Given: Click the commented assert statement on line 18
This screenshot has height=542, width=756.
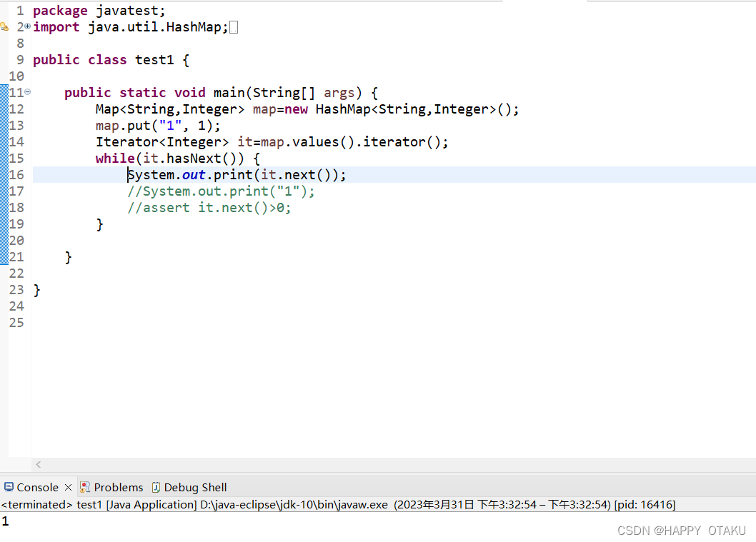Looking at the screenshot, I should coord(209,207).
